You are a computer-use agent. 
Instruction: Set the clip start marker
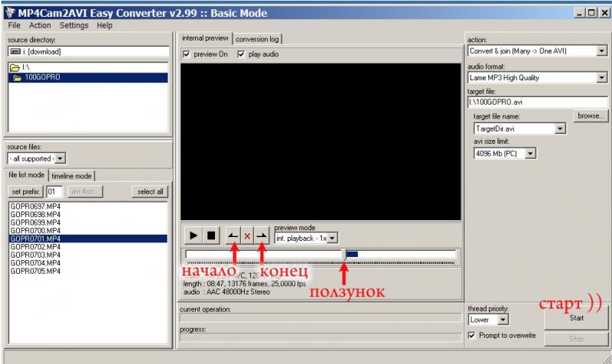pyautogui.click(x=233, y=236)
